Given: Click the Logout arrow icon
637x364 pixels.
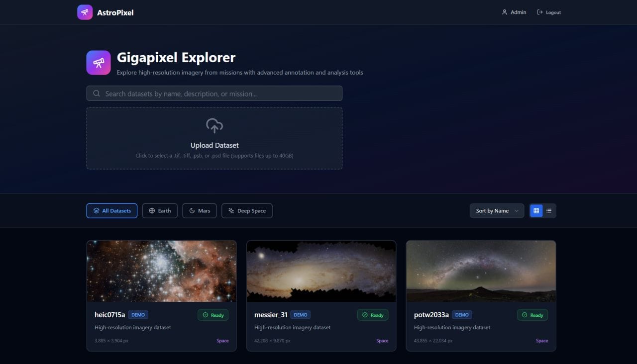Looking at the screenshot, I should pos(539,12).
